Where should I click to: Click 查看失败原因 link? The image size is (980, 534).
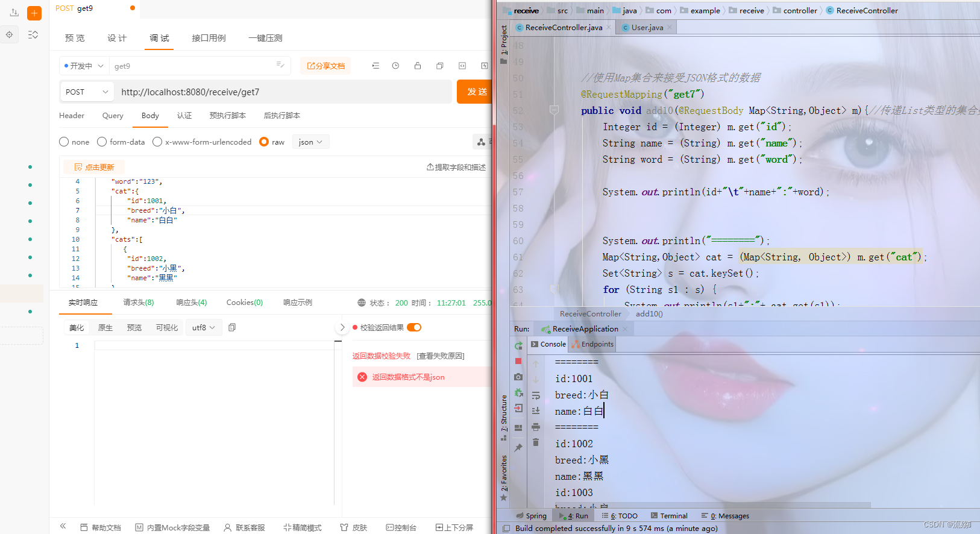pyautogui.click(x=441, y=356)
